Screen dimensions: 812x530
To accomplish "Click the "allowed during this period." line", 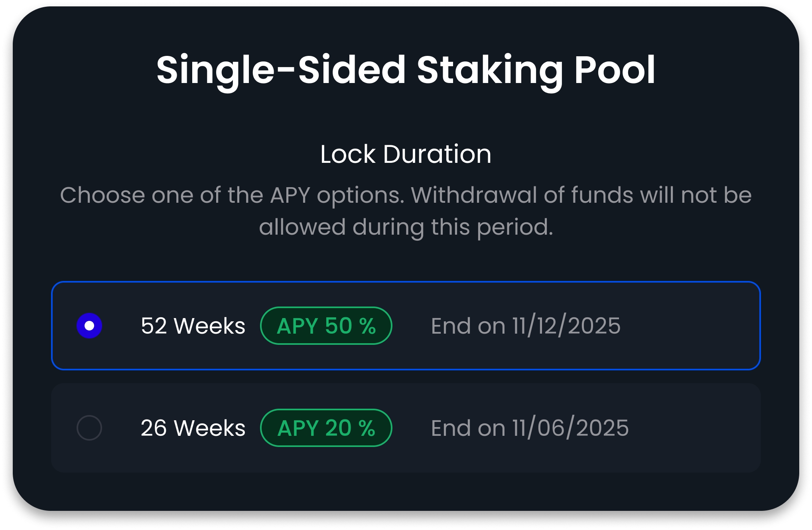I will tap(406, 227).
